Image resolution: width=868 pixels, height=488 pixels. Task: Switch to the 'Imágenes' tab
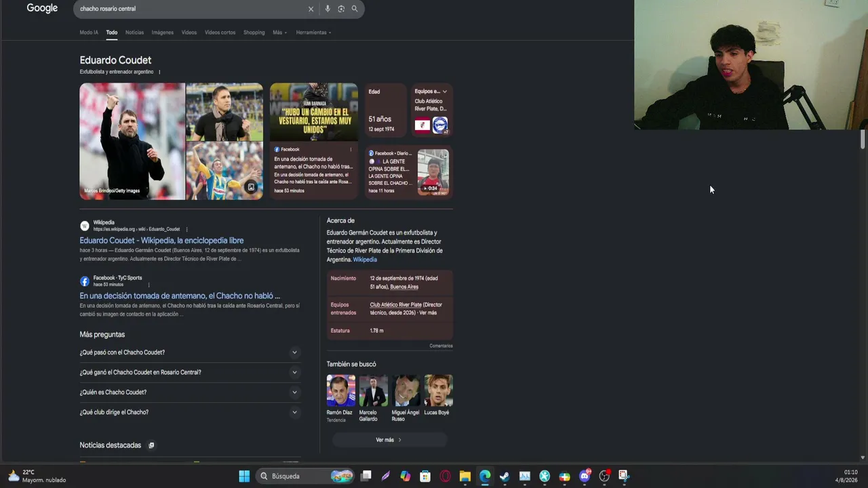click(x=163, y=33)
